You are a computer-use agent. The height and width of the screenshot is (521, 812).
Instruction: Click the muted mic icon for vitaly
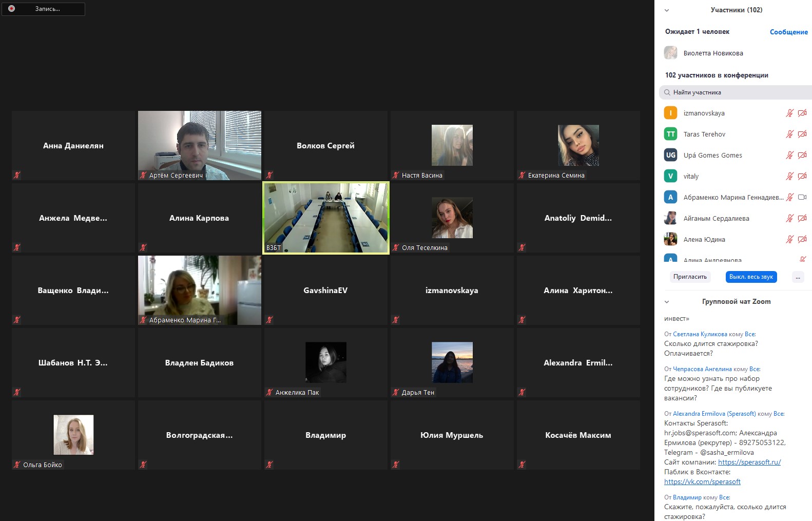point(789,176)
